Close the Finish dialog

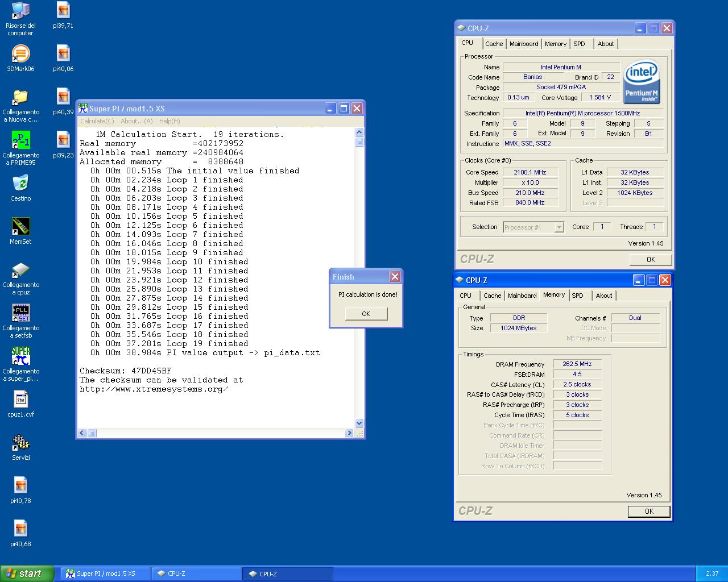click(x=395, y=276)
